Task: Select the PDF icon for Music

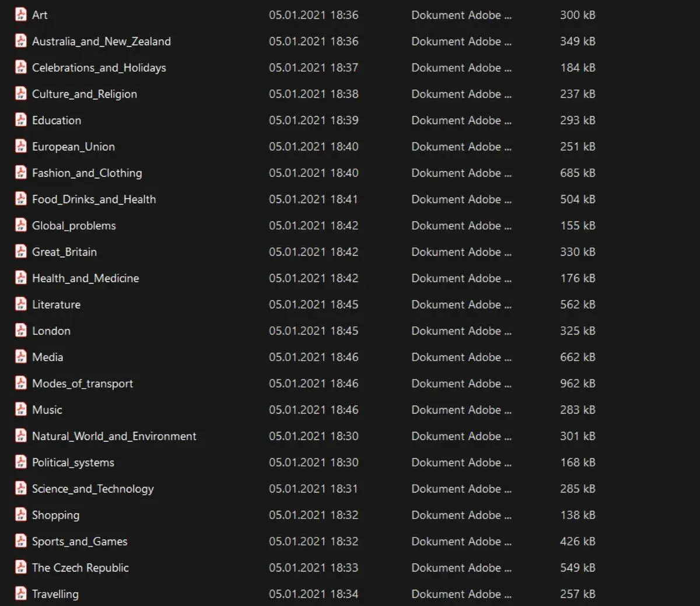Action: pyautogui.click(x=21, y=409)
